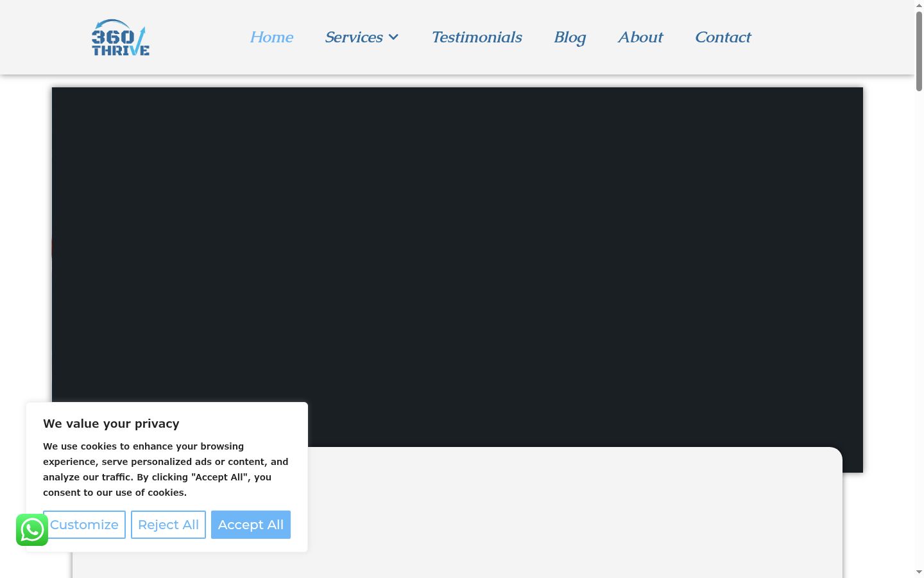Choose Customize in the cookie banner
924x578 pixels.
[84, 525]
